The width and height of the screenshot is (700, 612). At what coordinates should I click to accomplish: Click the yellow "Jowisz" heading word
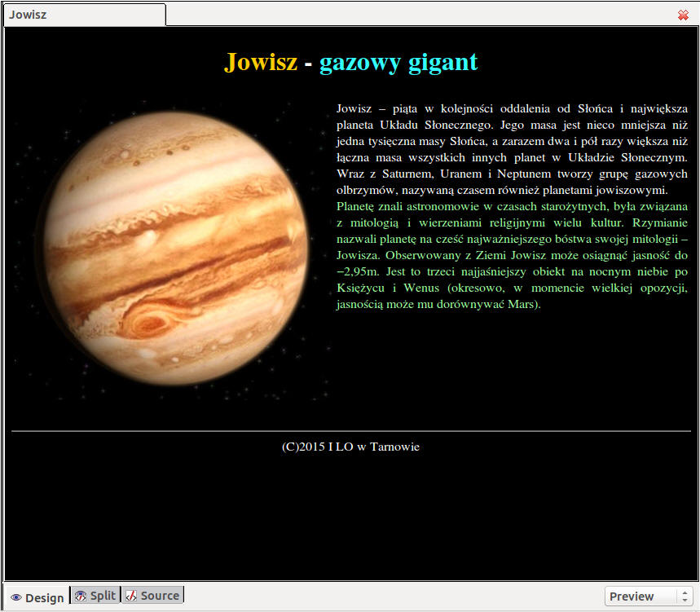[x=261, y=62]
